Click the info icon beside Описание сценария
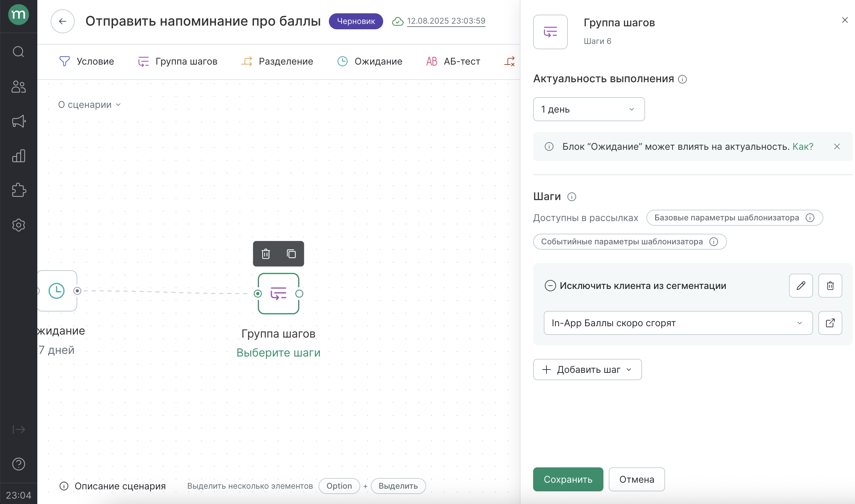Screen dimensions: 855x504 [x=64, y=486]
